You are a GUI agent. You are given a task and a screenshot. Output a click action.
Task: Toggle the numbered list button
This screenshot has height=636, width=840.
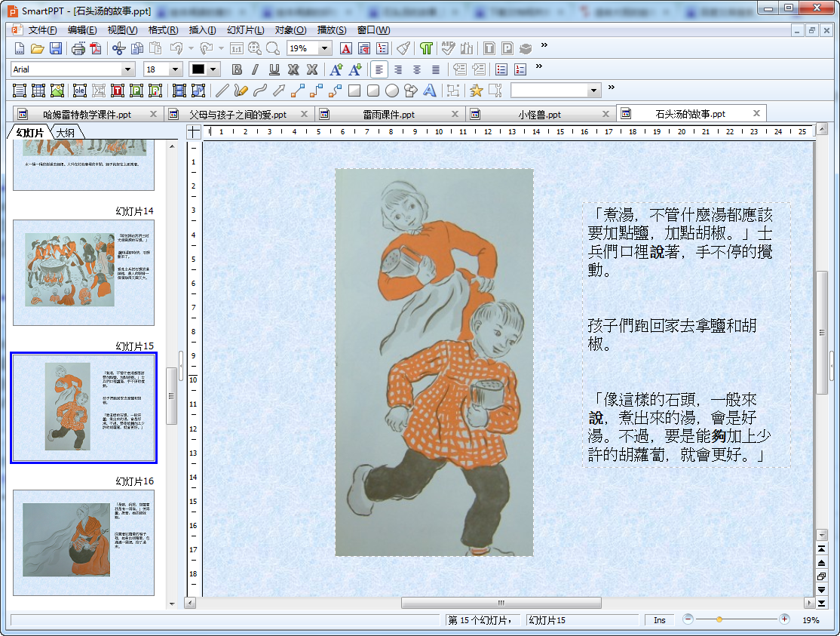click(520, 69)
